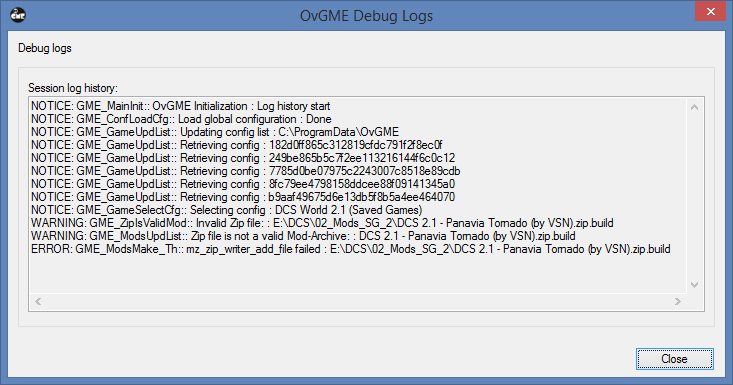The image size is (733, 385).
Task: Click the config line starting with b9aaf49675d6
Action: pos(243,197)
